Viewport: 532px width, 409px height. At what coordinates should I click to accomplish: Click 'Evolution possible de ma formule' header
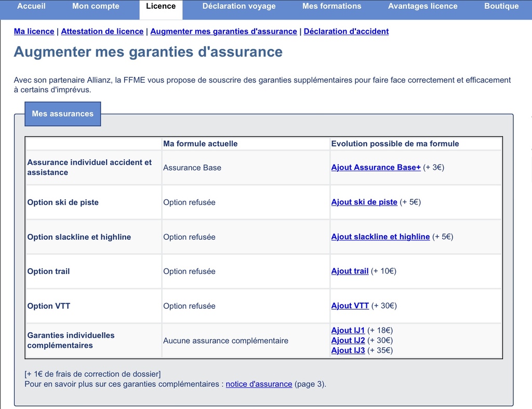pyautogui.click(x=395, y=144)
